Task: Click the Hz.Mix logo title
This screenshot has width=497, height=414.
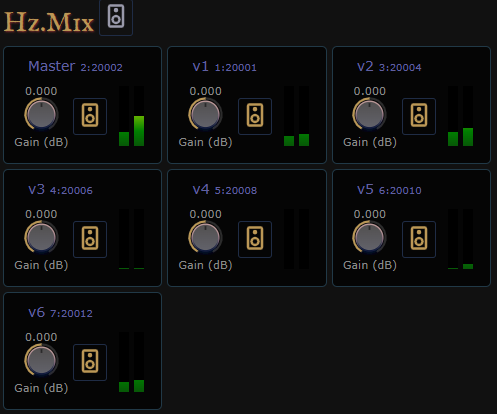Action: (x=49, y=23)
